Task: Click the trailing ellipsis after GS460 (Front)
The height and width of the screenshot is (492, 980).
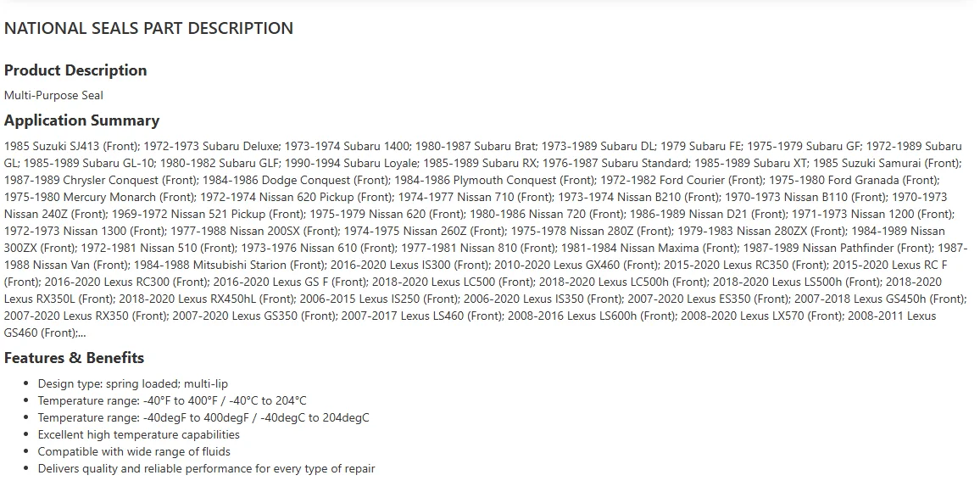Action: coord(81,333)
